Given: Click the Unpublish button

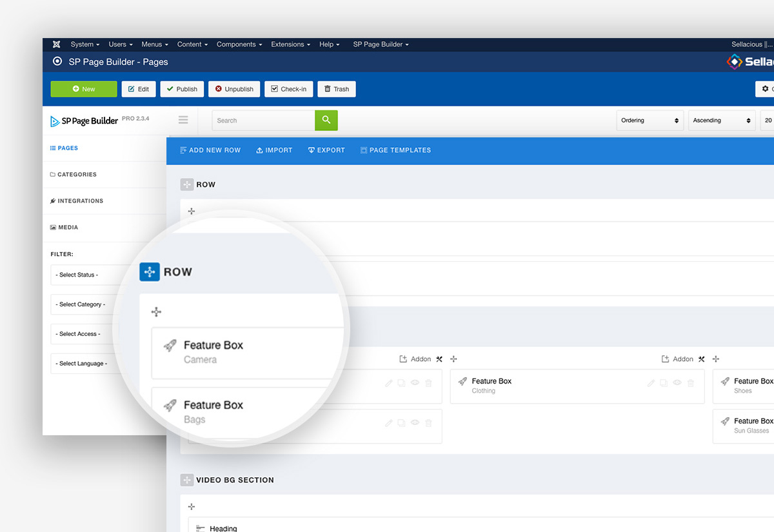Looking at the screenshot, I should pyautogui.click(x=234, y=89).
